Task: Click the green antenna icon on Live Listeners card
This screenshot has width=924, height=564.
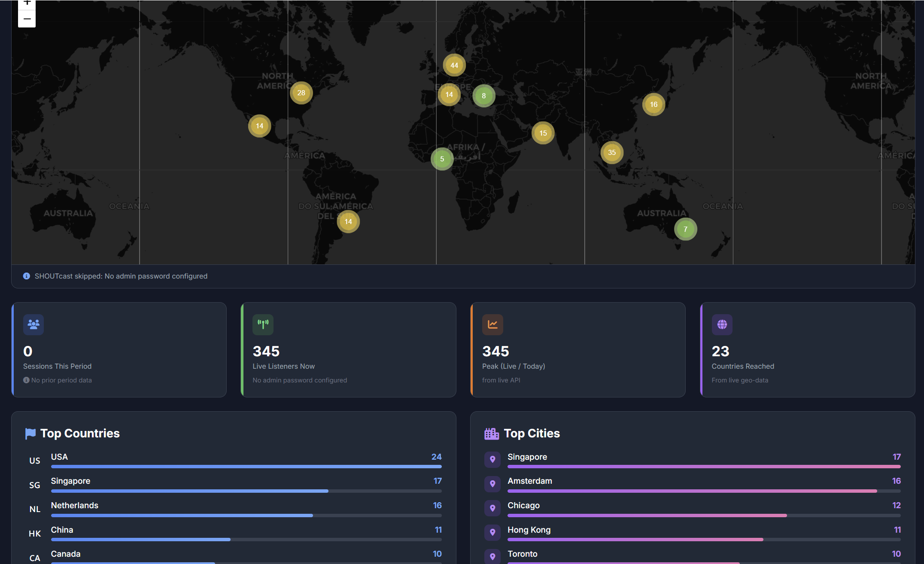Action: (x=263, y=324)
